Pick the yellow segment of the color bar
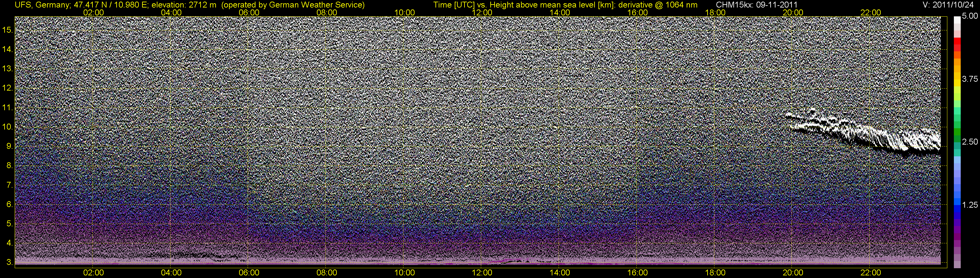 [x=957, y=83]
